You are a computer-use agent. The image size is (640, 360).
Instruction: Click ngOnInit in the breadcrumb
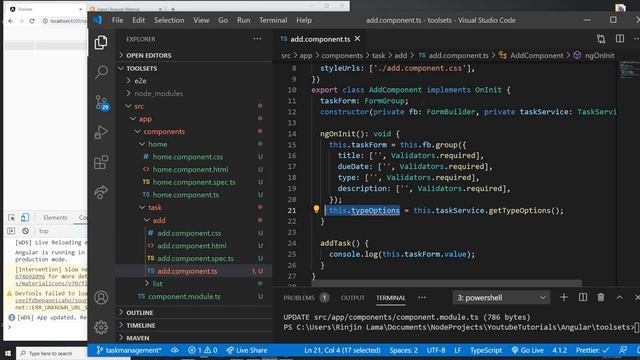[599, 56]
